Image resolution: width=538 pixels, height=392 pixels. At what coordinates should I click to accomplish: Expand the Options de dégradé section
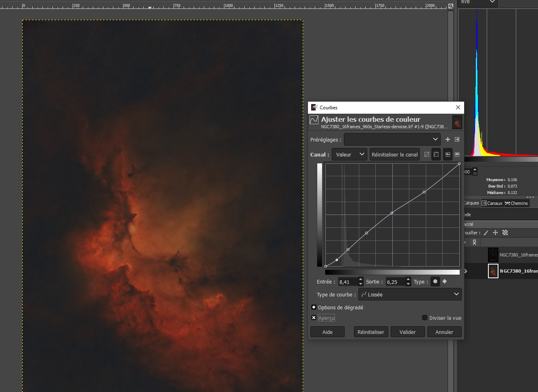tap(314, 307)
